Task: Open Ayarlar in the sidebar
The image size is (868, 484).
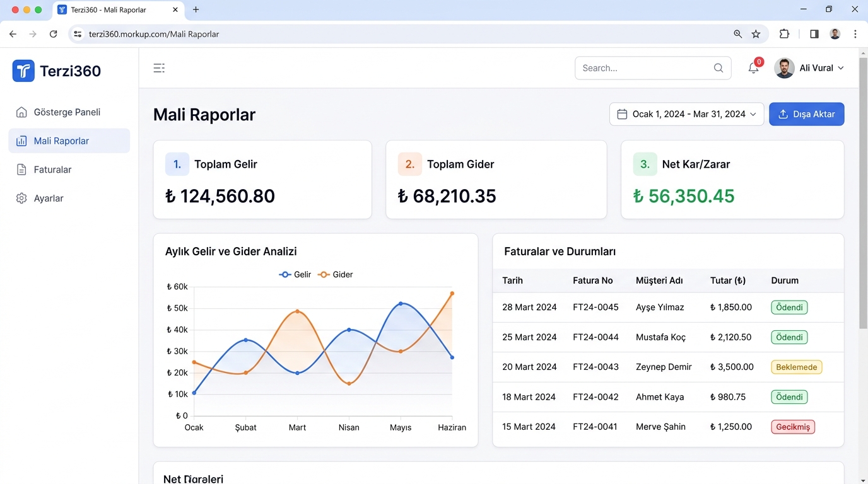Action: [x=69, y=199]
